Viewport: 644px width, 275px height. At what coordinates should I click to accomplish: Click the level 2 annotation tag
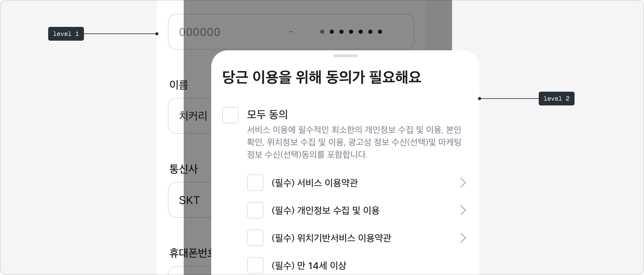[556, 99]
